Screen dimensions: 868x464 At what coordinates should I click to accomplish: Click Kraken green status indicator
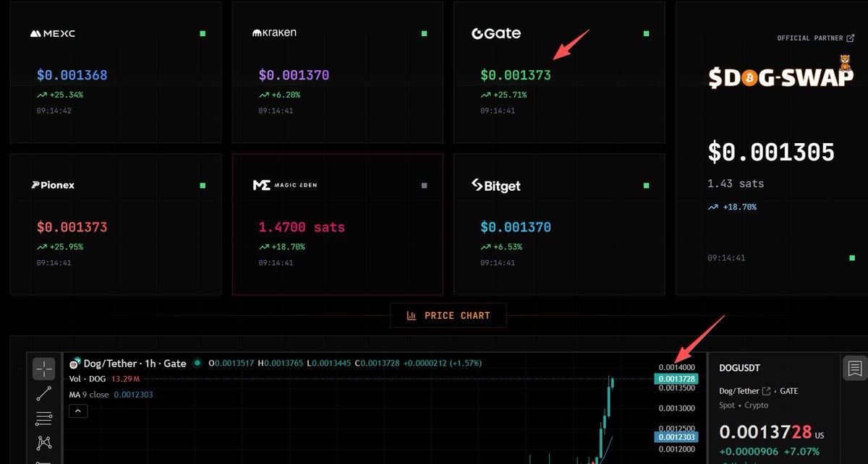(425, 33)
